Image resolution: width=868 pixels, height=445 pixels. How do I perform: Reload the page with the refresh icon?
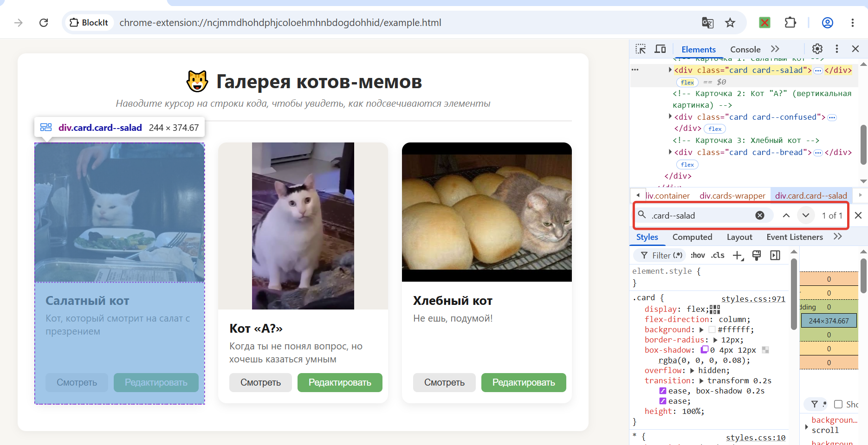point(44,23)
